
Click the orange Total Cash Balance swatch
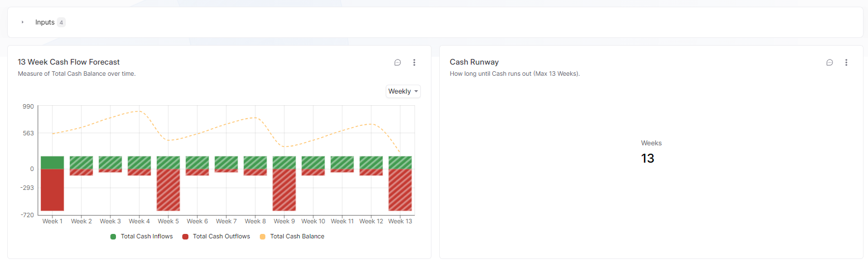coord(263,237)
